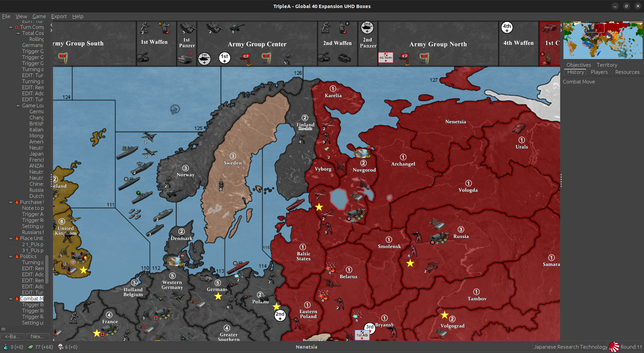Click the Archangel territory label

403,164
